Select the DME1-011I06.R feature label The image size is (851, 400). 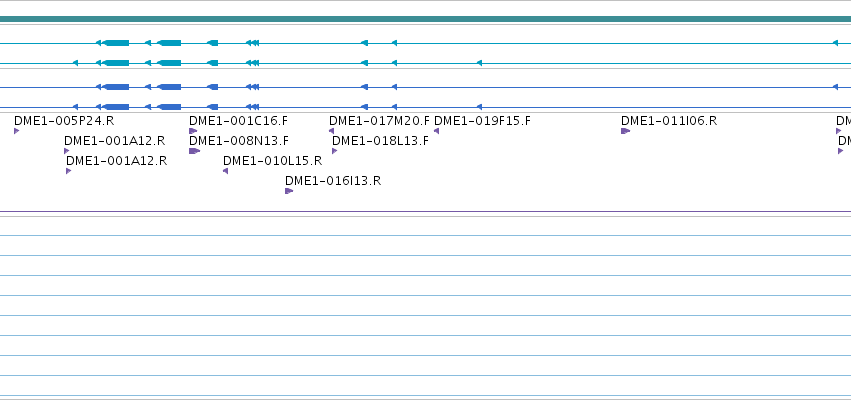pyautogui.click(x=669, y=121)
